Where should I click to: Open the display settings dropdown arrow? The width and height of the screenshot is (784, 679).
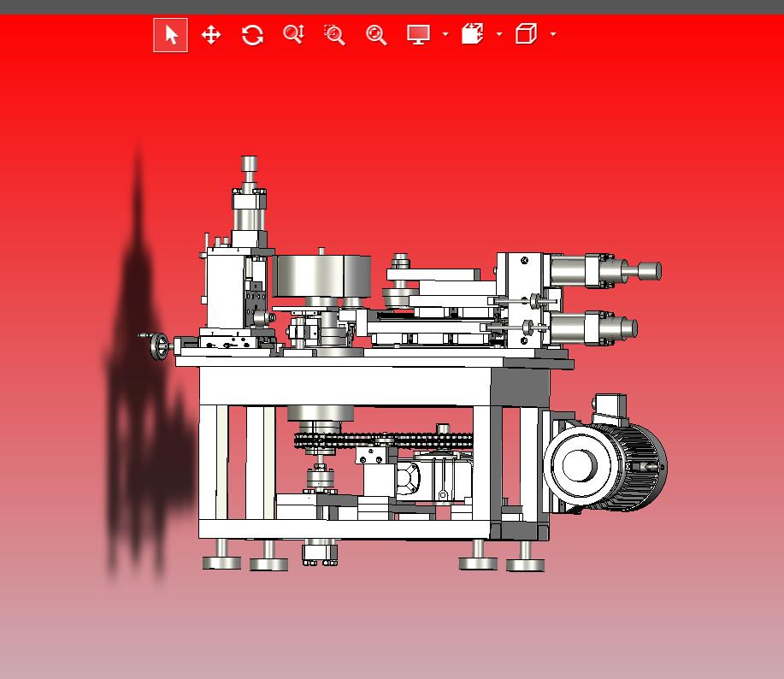pyautogui.click(x=445, y=34)
